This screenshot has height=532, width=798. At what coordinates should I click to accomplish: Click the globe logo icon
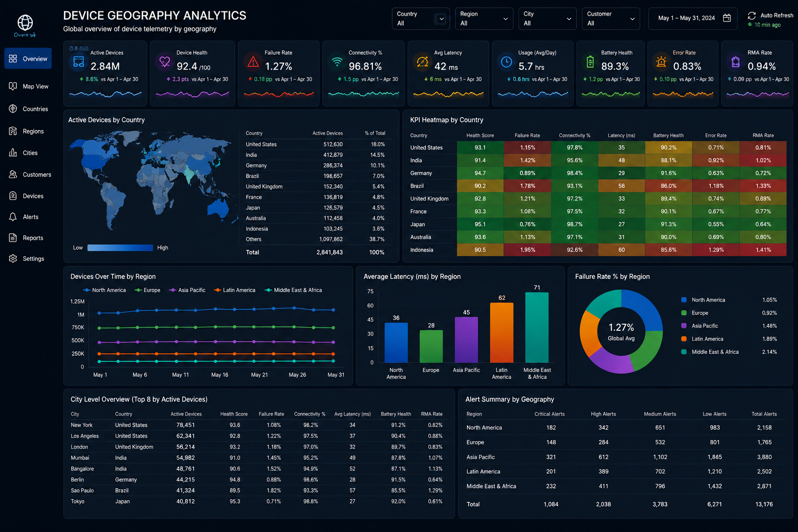pos(25,22)
